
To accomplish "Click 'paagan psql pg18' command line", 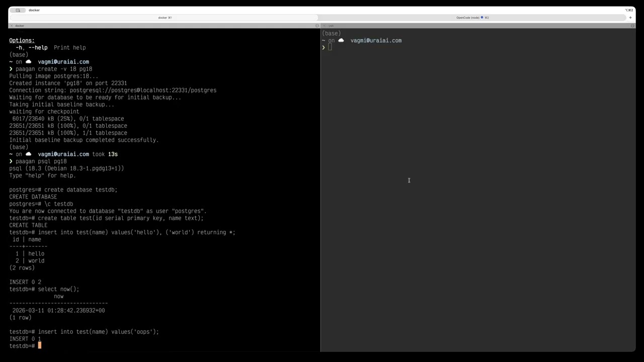I will pyautogui.click(x=41, y=161).
